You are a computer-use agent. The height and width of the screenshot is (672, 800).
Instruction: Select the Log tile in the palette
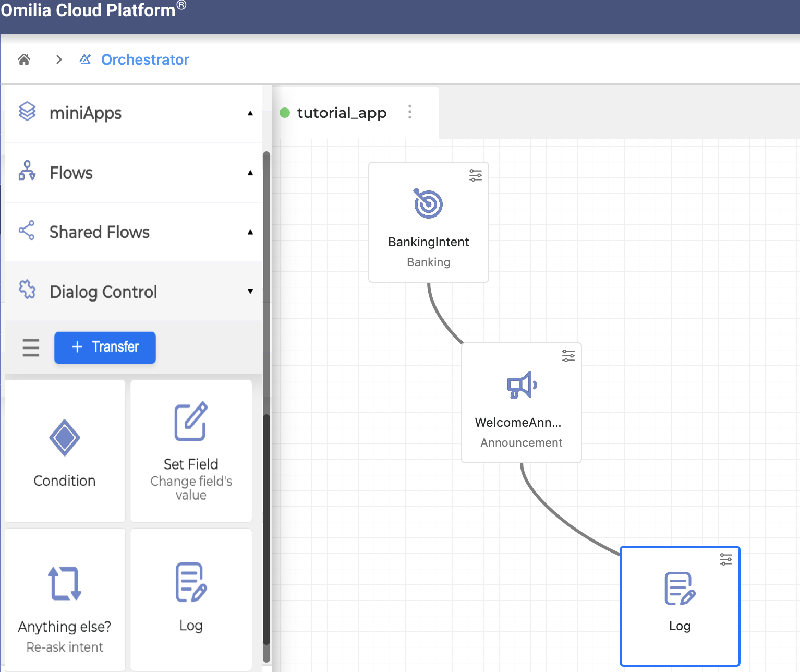pos(191,599)
